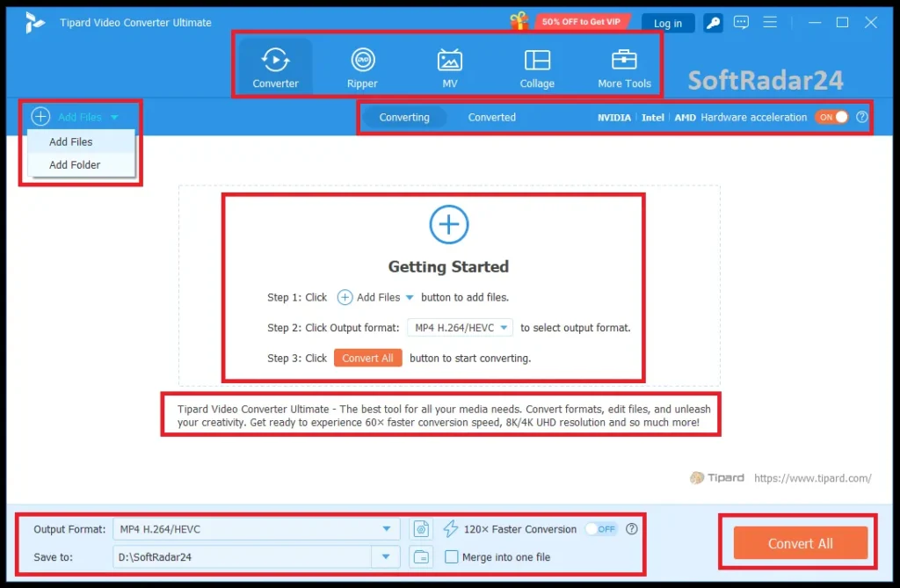Screen dimensions: 900x588
Task: Select the Converting sub-tab
Action: click(x=404, y=117)
